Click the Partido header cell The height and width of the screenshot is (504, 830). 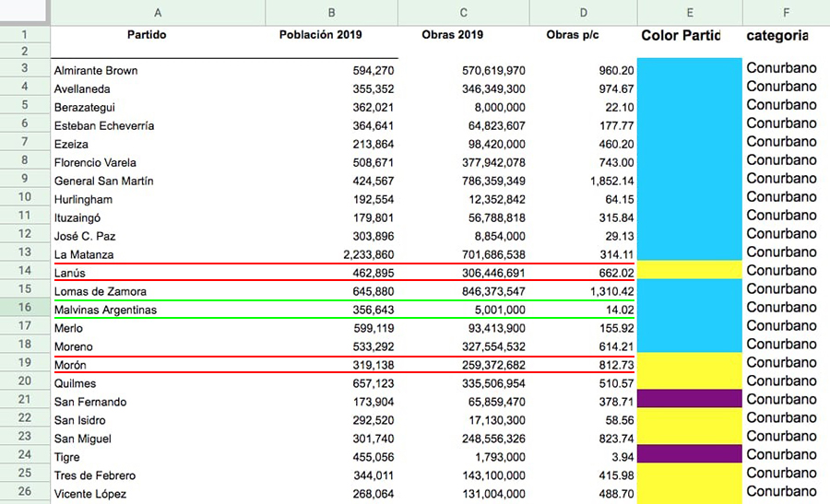click(158, 36)
